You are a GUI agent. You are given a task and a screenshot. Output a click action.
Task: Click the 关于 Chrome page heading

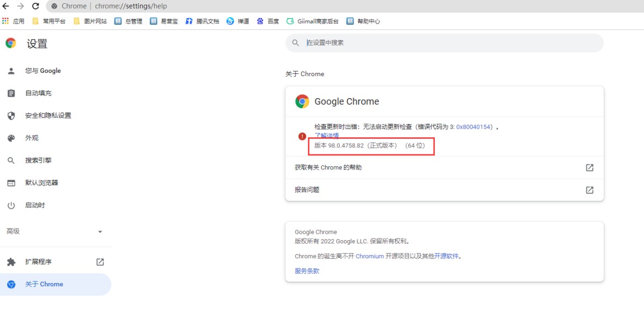305,74
